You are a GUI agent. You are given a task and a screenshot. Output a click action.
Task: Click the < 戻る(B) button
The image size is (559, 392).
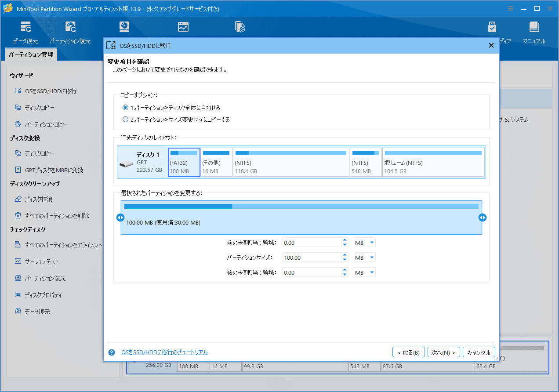point(409,352)
